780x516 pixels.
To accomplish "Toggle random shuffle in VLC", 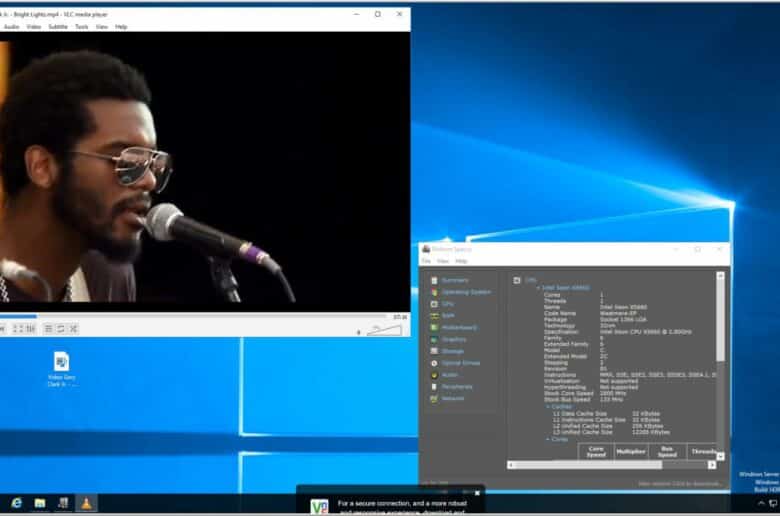I will pos(73,328).
